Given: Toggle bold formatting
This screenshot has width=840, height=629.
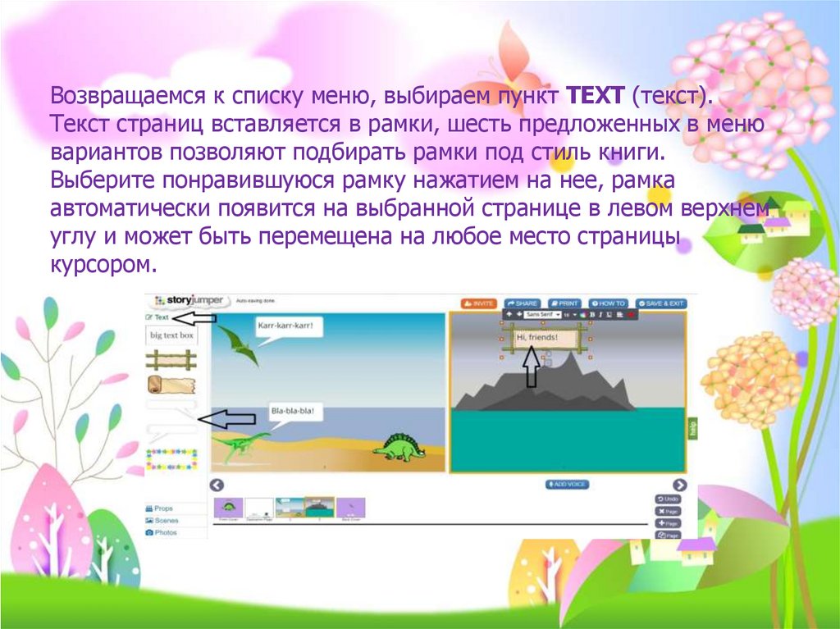Looking at the screenshot, I should click(x=592, y=315).
